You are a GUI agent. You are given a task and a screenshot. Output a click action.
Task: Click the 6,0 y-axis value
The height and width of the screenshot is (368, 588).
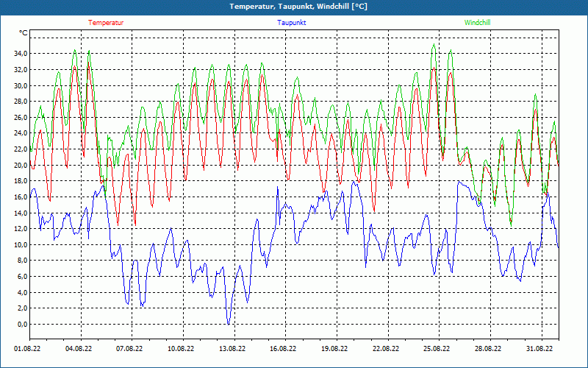(x=22, y=277)
